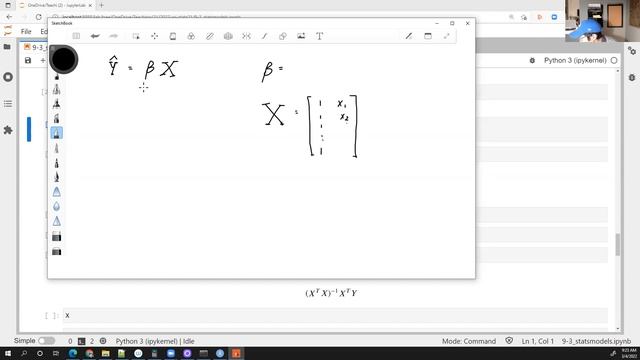The height and width of the screenshot is (360, 640).
Task: Click the Windows taskbar search icon
Action: pyautogui.click(x=24, y=353)
